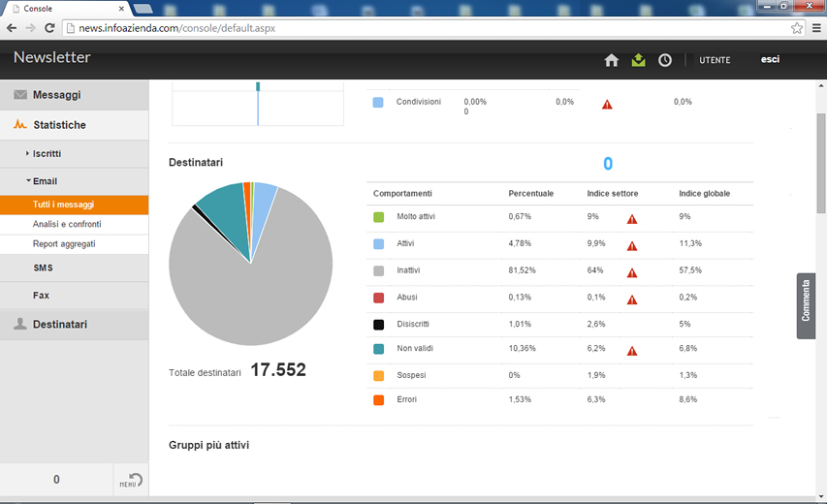Click the Indice settore column header
Screen dimensions: 827x504
tap(613, 194)
